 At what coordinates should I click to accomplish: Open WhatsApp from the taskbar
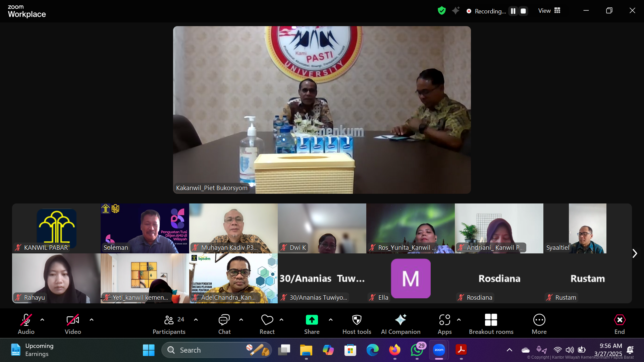click(x=417, y=350)
